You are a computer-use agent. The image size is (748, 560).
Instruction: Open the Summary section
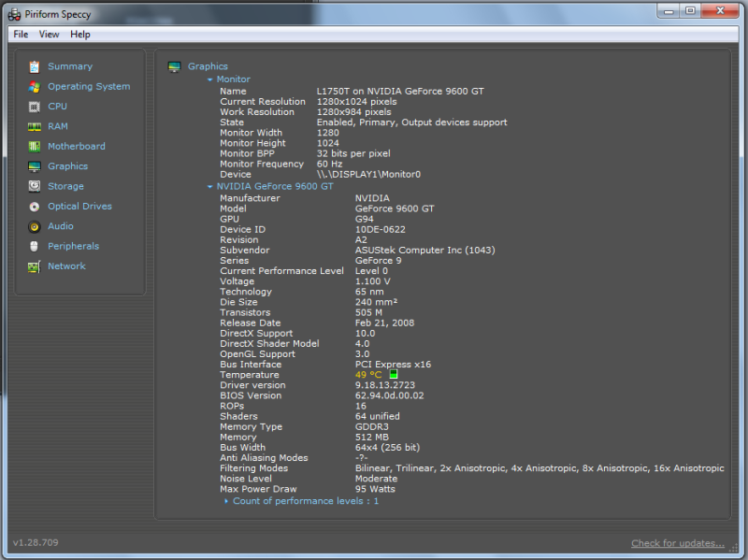point(70,66)
